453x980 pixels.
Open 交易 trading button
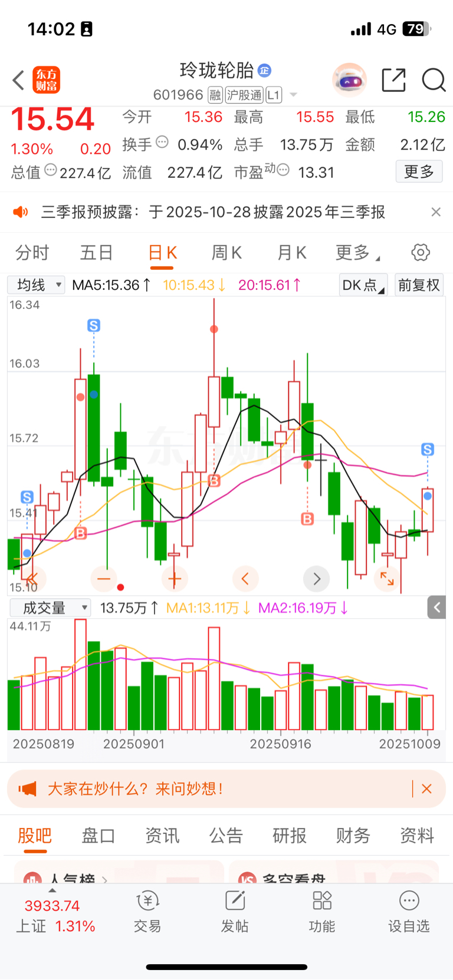pyautogui.click(x=147, y=913)
